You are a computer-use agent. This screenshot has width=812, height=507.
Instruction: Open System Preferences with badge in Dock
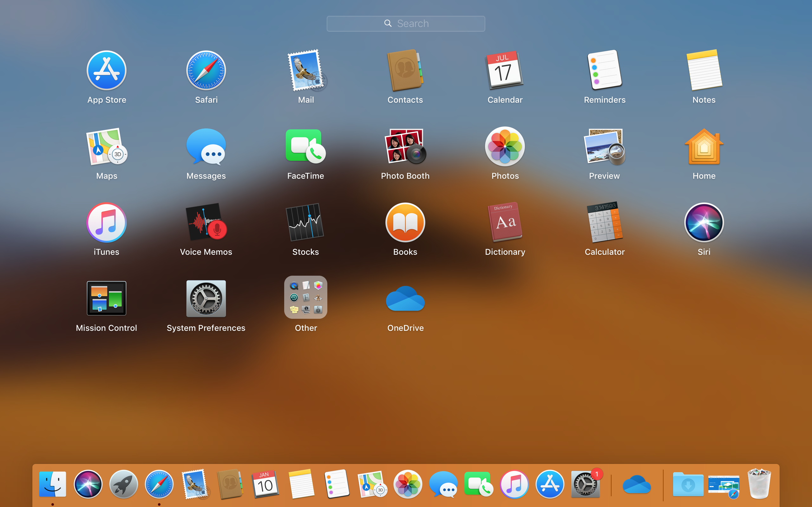pyautogui.click(x=585, y=484)
